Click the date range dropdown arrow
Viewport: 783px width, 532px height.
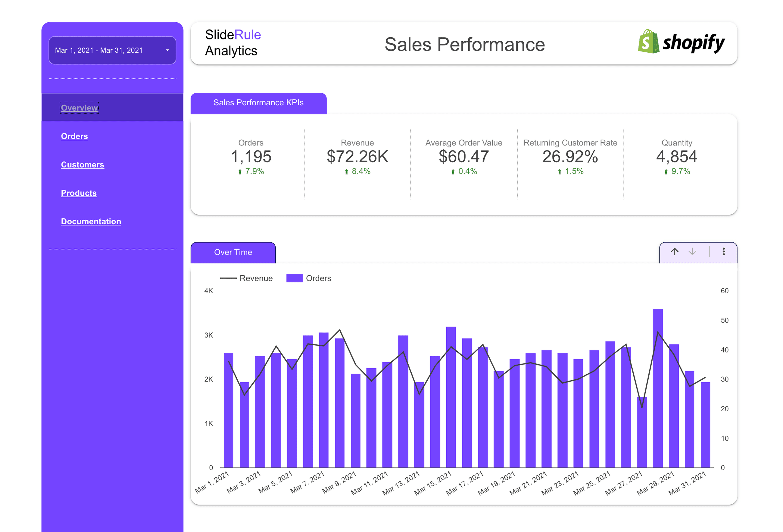[x=167, y=50]
